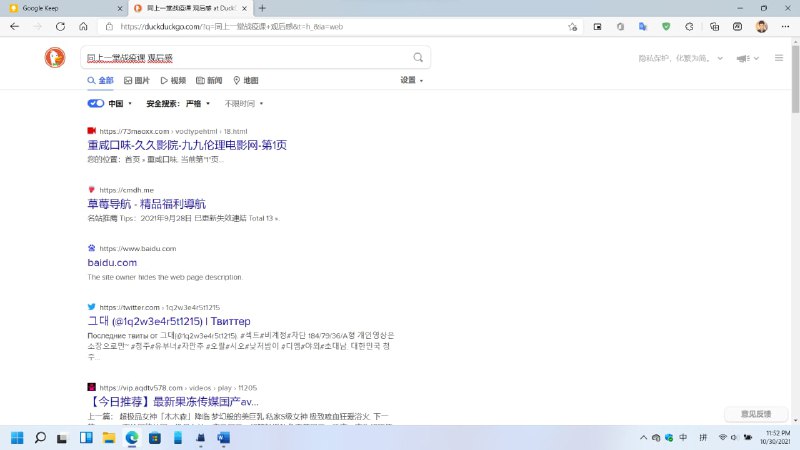Viewport: 800px width, 450px height.
Task: Open the 不限时间 time filter dropdown
Action: (244, 104)
